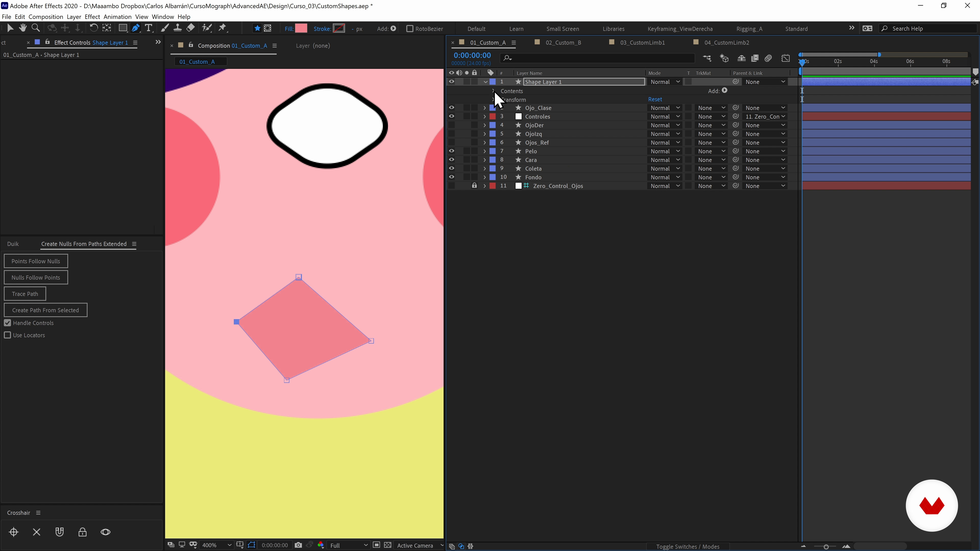This screenshot has width=980, height=551.
Task: Show the OjoDer layer
Action: tap(451, 125)
